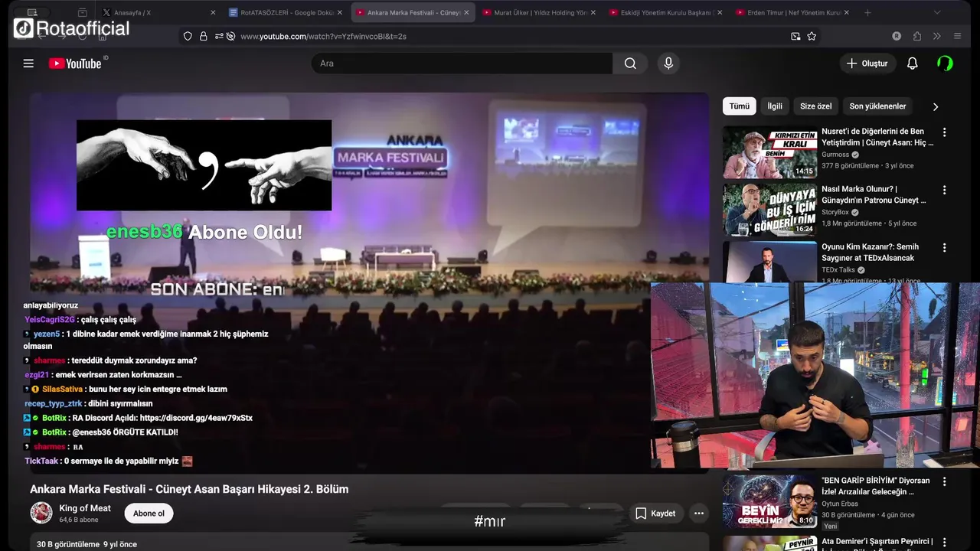This screenshot has width=980, height=551.
Task: Click the browser address bar URL
Action: 323,36
